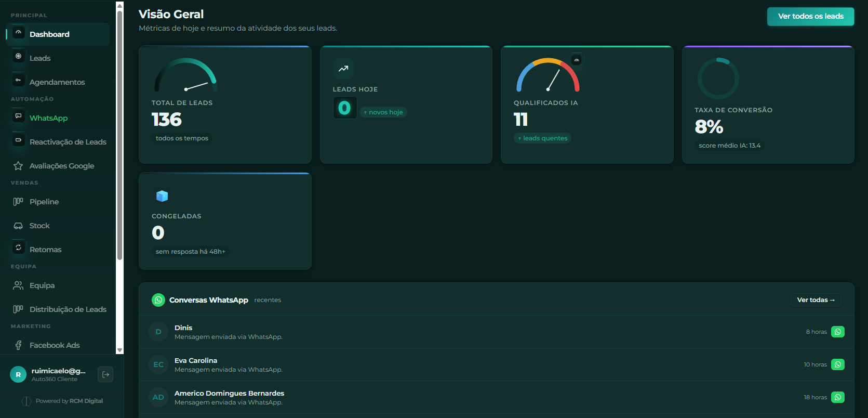
Task: Click the 'leads quentes' badge
Action: click(542, 138)
